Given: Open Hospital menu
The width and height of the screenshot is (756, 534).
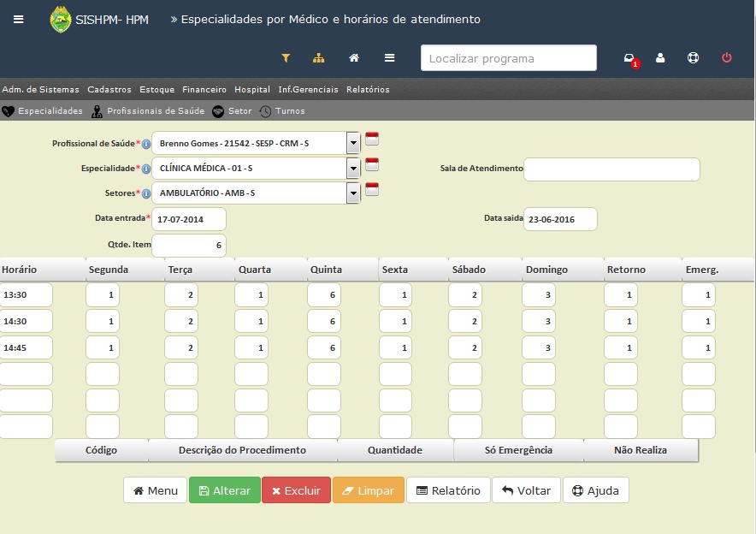Looking at the screenshot, I should coord(252,89).
